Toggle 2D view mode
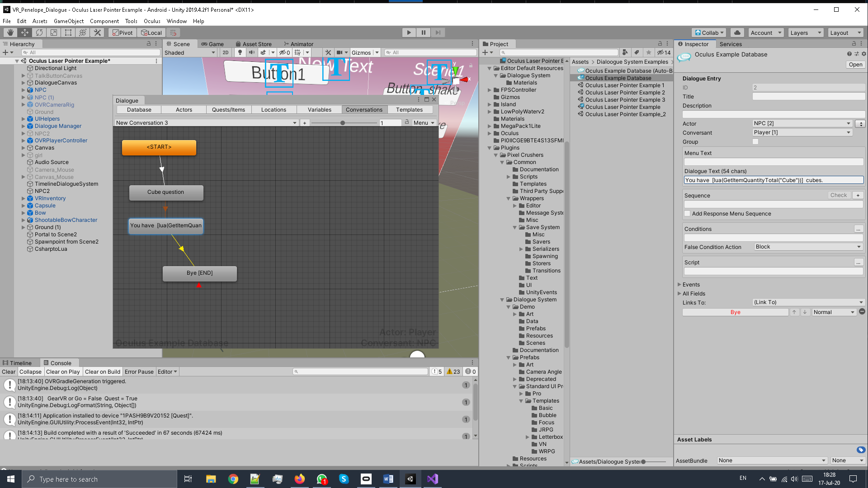This screenshot has height=488, width=868. 226,52
